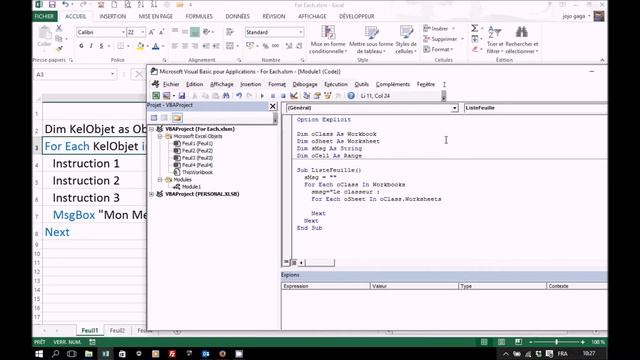Close the Project - VBAProject panel

pos(273,106)
